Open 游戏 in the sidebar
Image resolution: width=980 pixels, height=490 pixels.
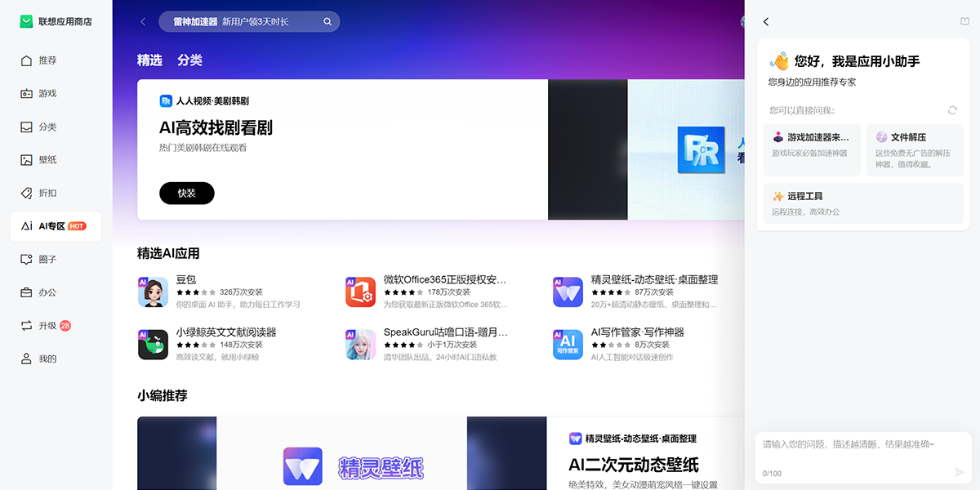[47, 94]
